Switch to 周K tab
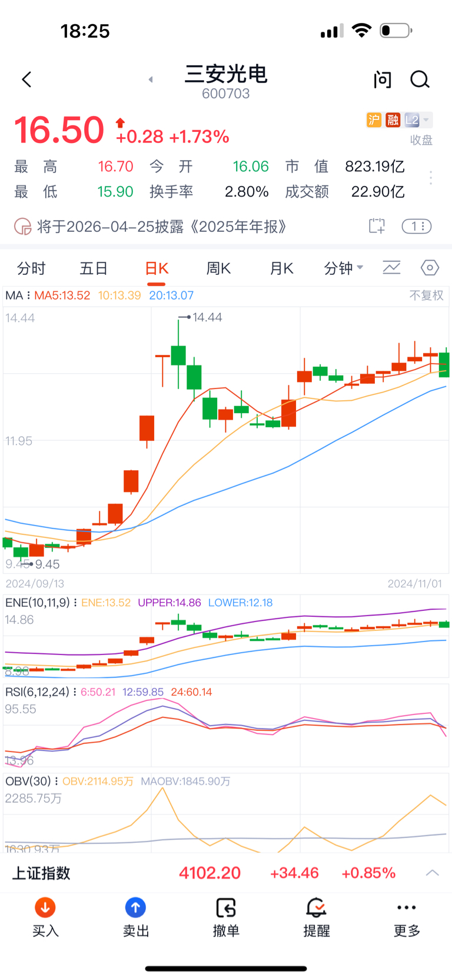Screen dimensions: 452x980 (218, 268)
